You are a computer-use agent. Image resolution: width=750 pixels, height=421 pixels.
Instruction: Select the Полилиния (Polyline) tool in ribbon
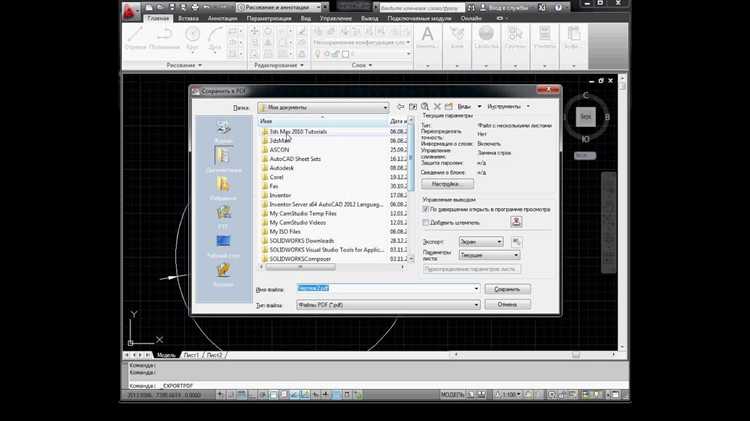pos(164,38)
